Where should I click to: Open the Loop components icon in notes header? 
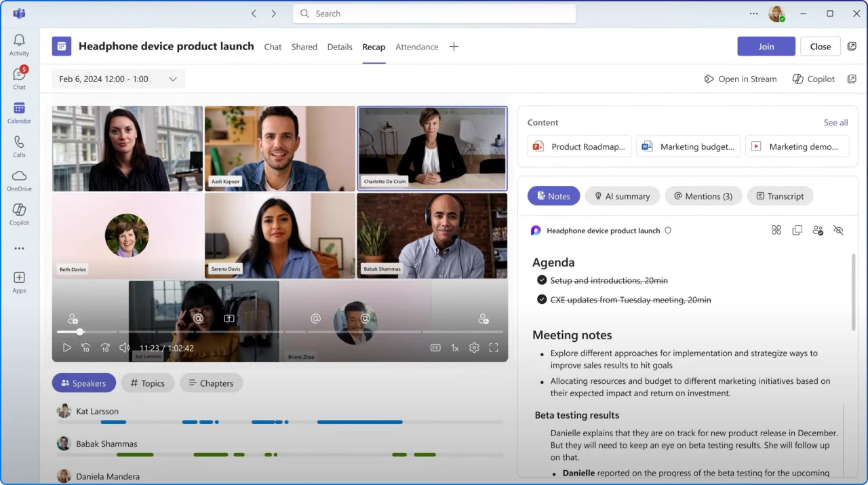[x=776, y=231]
